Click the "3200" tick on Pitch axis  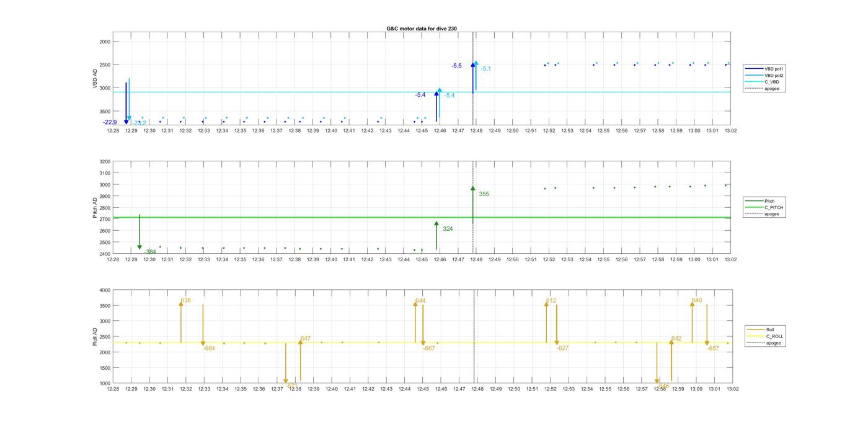pos(105,161)
